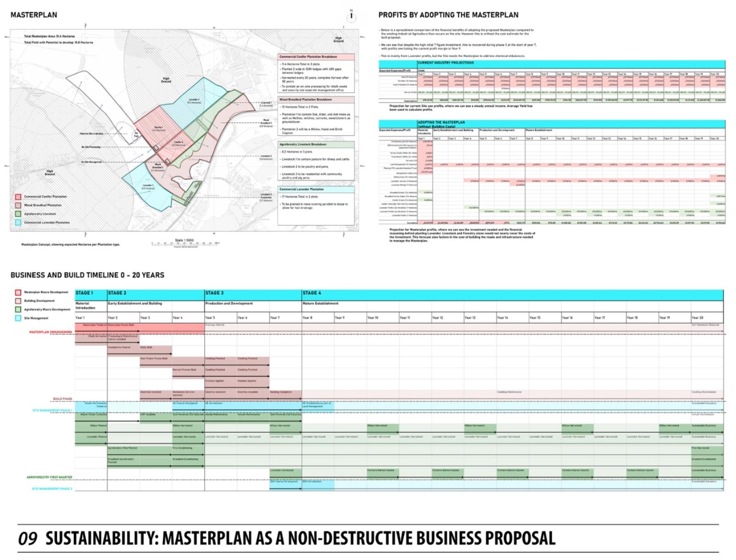Click the Year 14 label in the timeline

point(502,318)
